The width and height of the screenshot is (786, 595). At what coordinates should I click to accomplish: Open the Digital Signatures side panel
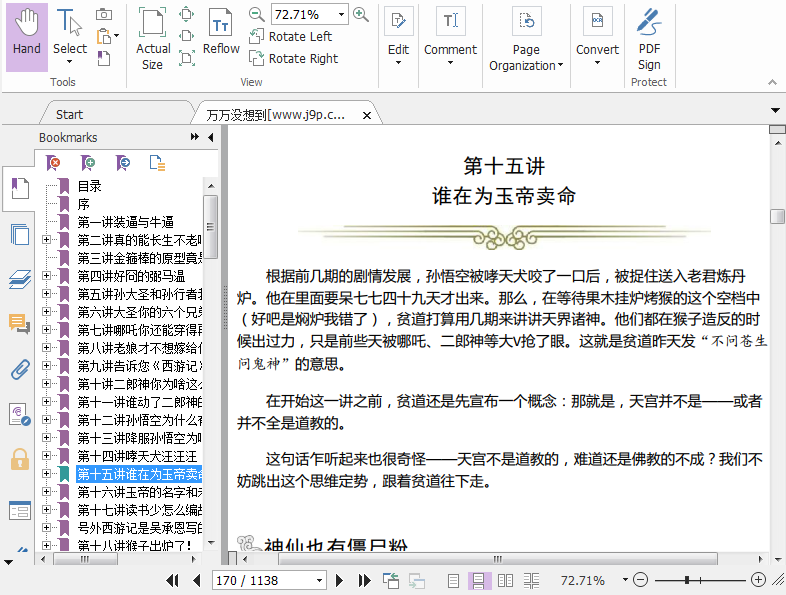pyautogui.click(x=20, y=415)
